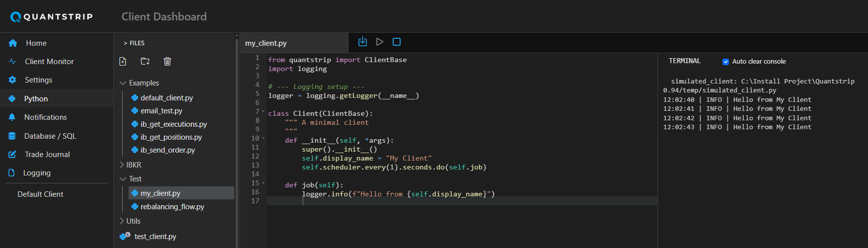Click the Quantstrip logo
This screenshot has height=248, width=868.
pos(51,17)
